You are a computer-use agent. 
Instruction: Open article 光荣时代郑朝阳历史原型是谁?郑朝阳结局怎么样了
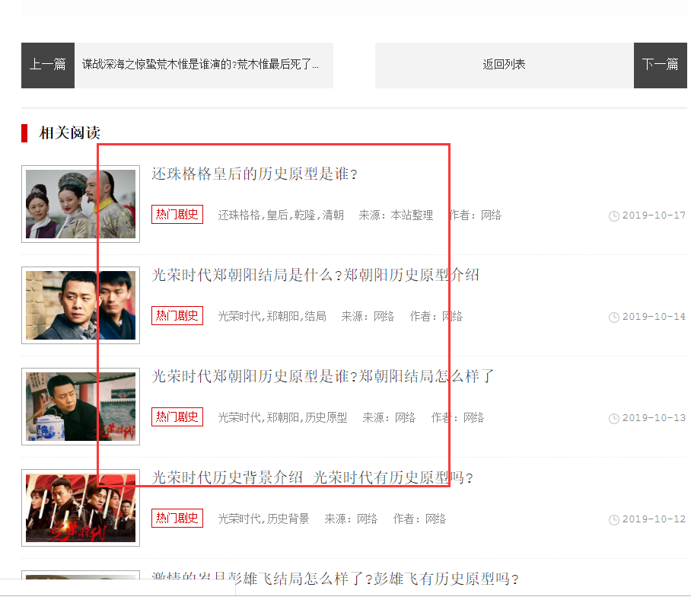point(323,377)
